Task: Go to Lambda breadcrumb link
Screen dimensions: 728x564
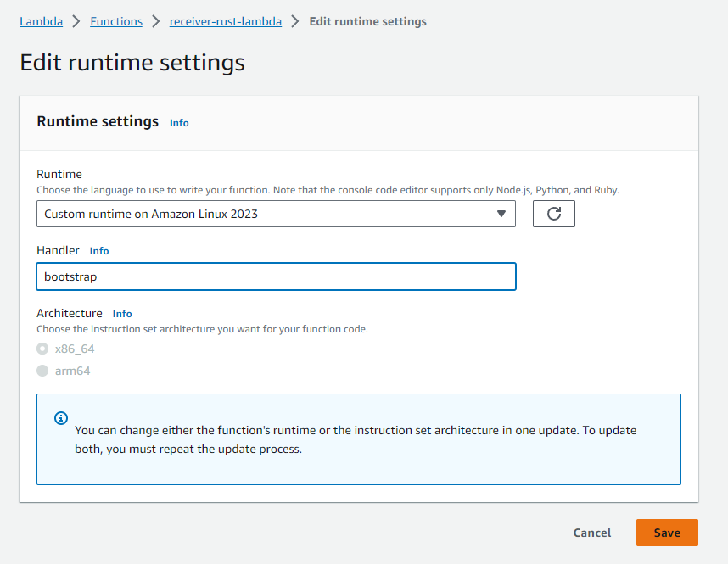Action: pyautogui.click(x=41, y=21)
